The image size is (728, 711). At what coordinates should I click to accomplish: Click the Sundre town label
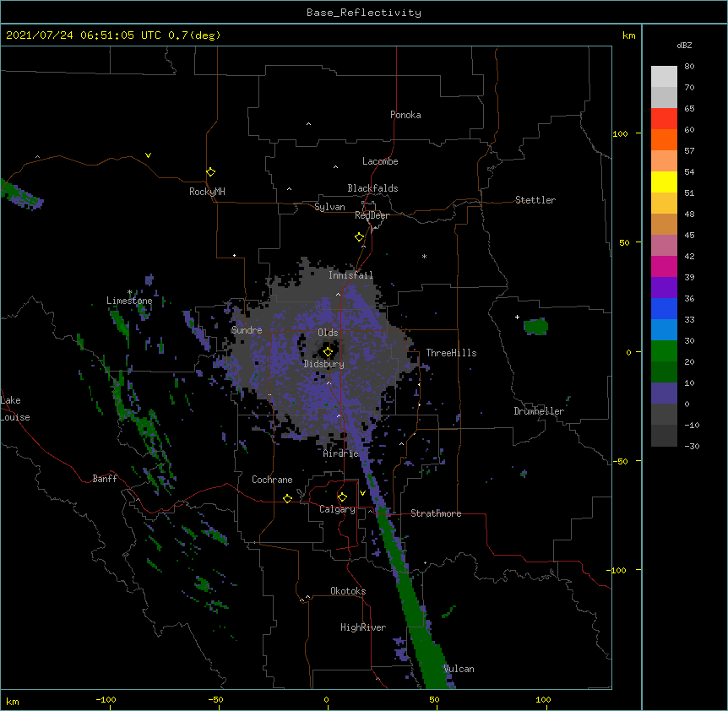click(247, 330)
